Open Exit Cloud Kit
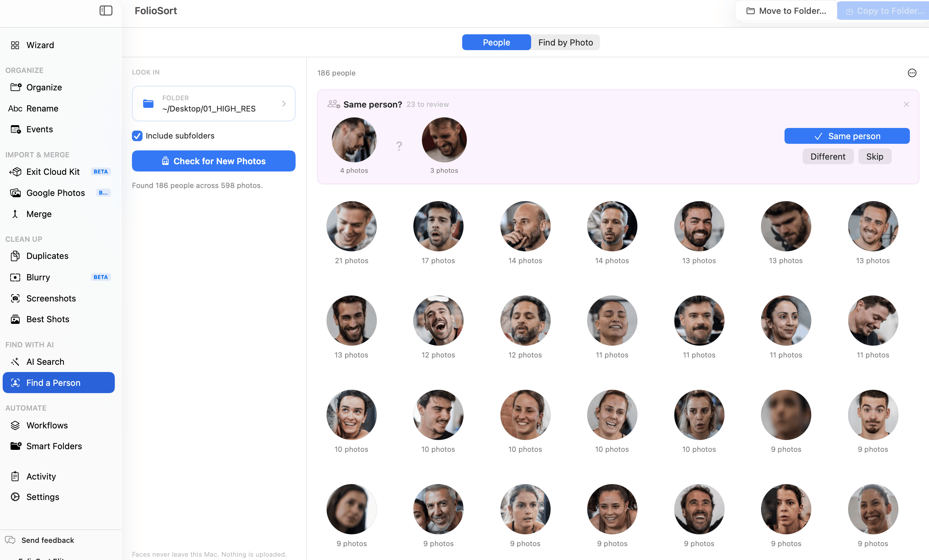This screenshot has height=560, width=929. 58,172
